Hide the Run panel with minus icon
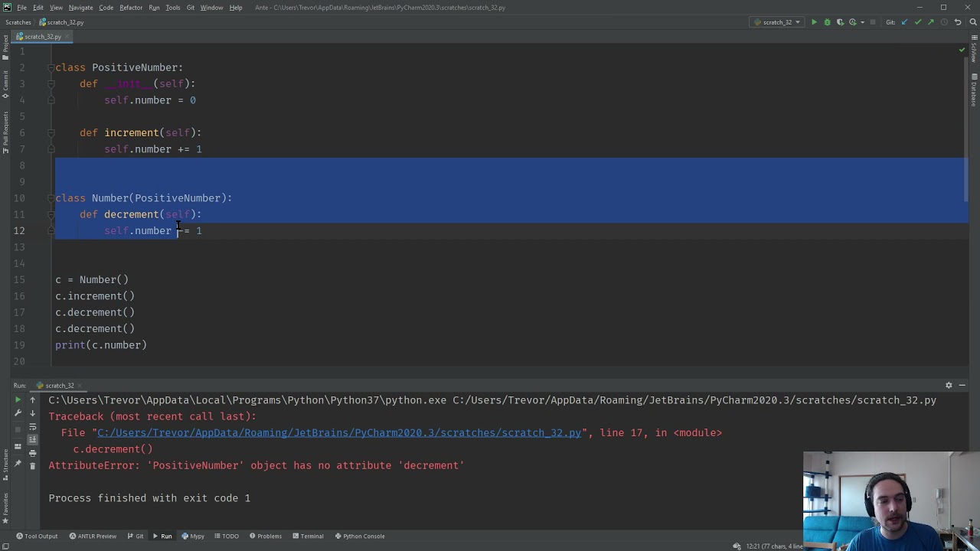Image resolution: width=980 pixels, height=551 pixels. tap(962, 385)
